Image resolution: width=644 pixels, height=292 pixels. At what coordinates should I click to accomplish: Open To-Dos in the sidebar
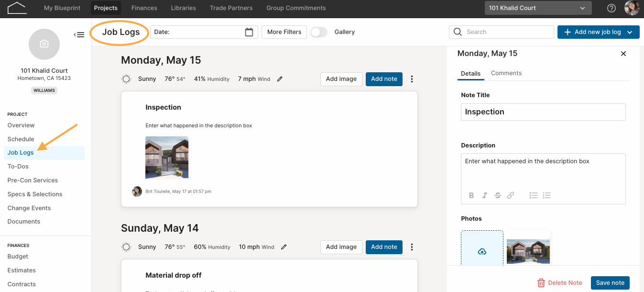point(18,167)
